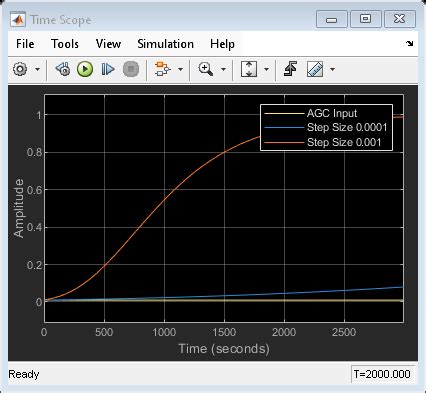
Task: Expand the Highlight Simulink Block dropdown arrow
Action: [x=180, y=69]
